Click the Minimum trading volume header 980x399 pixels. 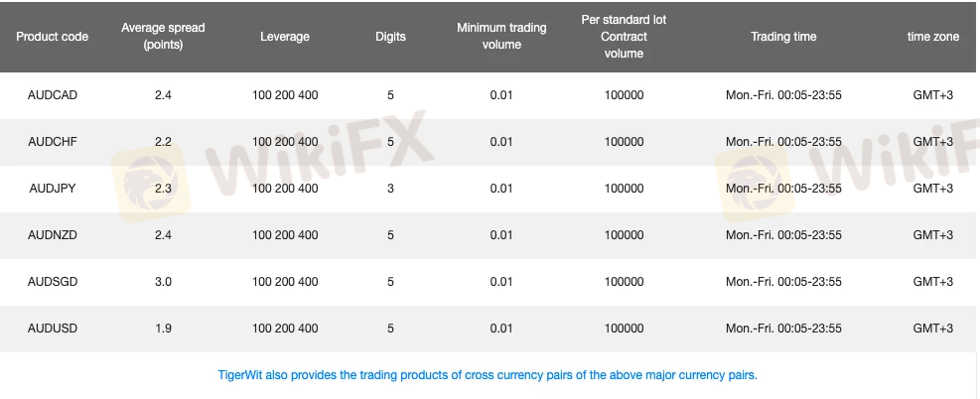[x=501, y=36]
